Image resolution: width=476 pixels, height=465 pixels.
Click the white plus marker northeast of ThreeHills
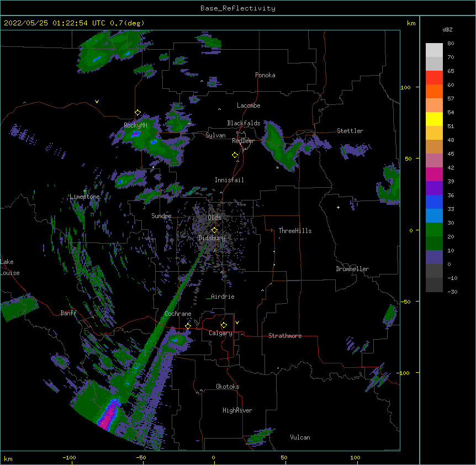(338, 207)
